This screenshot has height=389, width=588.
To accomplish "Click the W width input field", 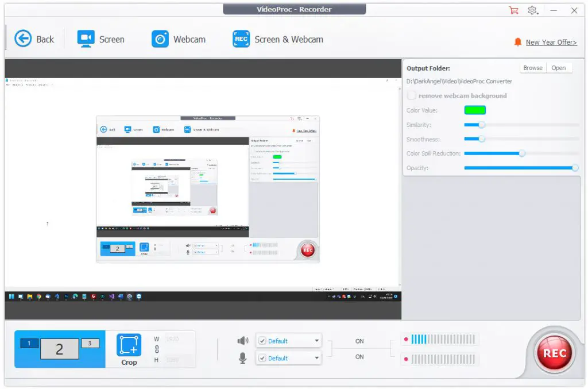I will point(179,339).
